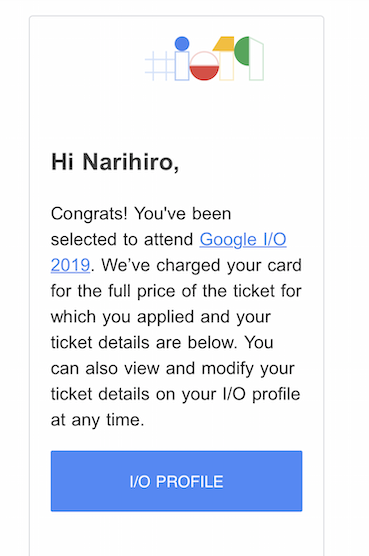Click the pale yellow outlined stem of the 1
The height and width of the screenshot is (556, 369).
coord(227,66)
